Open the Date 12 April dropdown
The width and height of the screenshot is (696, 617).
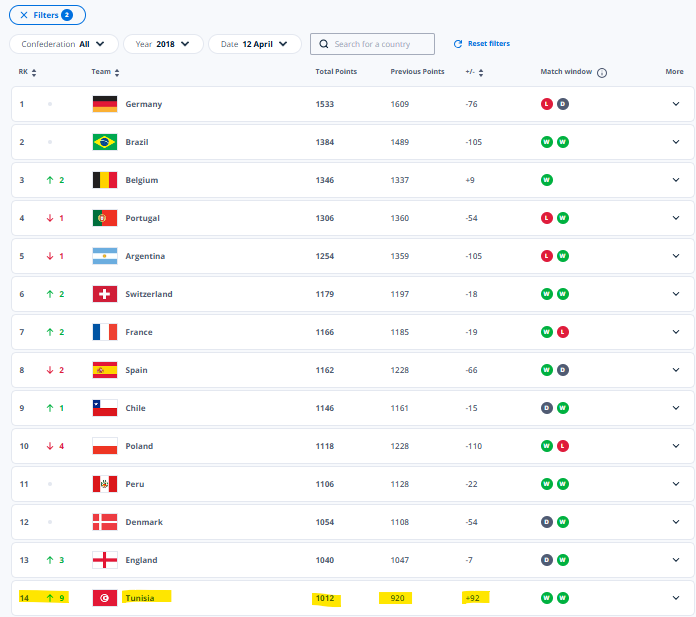click(x=254, y=44)
